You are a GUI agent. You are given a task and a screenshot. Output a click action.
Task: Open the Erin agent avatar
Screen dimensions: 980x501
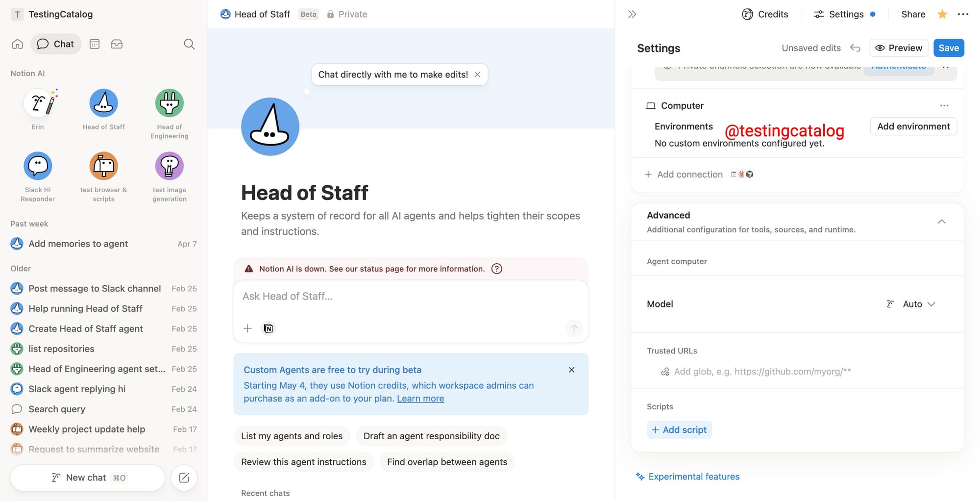point(38,103)
